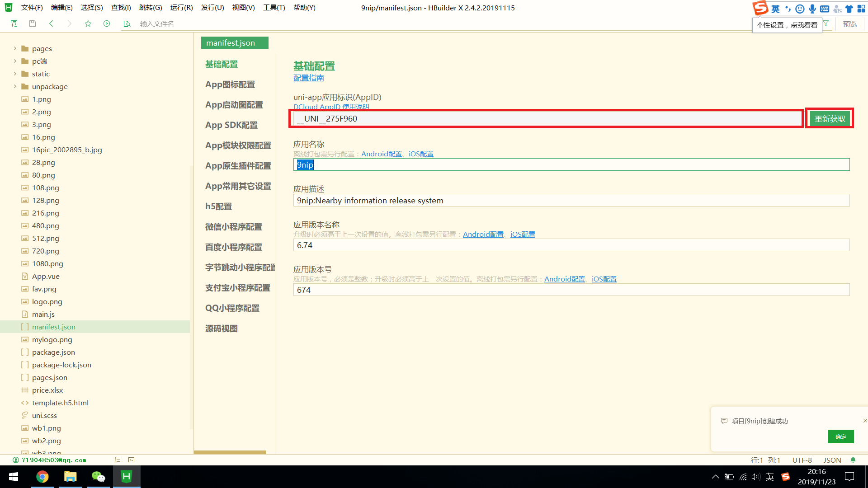Click the Sogou emoji smiley icon
Image resolution: width=868 pixels, height=488 pixels.
[x=800, y=9]
